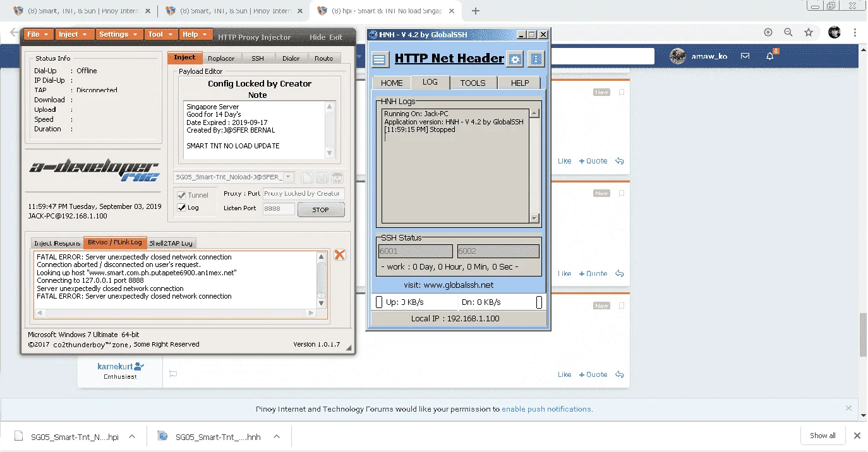Click the Chrome profile avatar icon

(x=835, y=32)
